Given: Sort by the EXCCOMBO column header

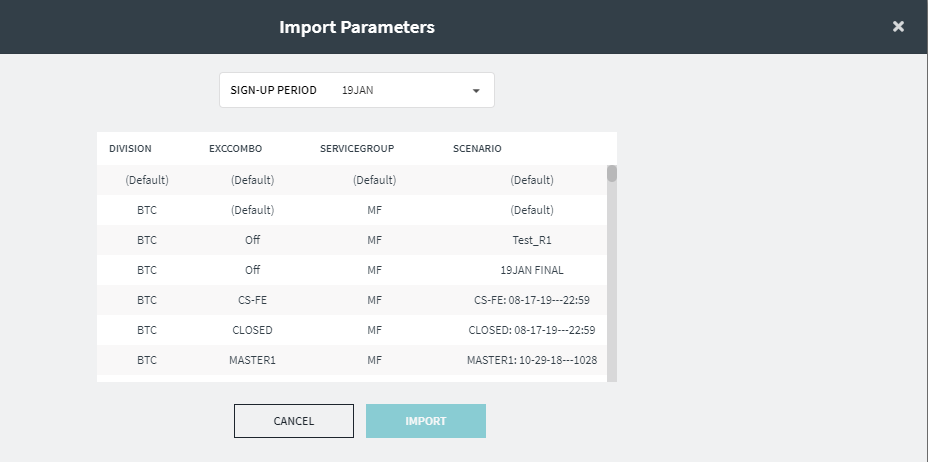Looking at the screenshot, I should click(x=236, y=148).
